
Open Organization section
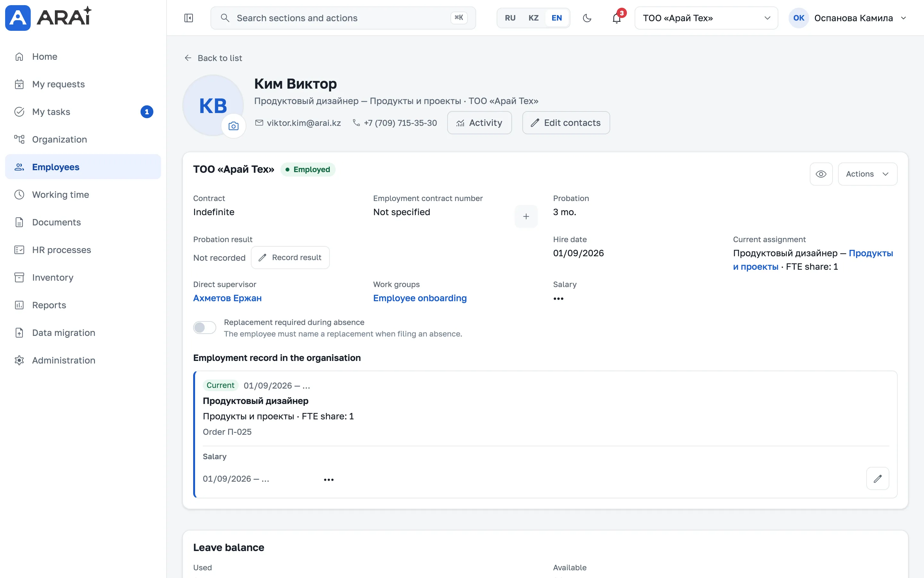click(83, 139)
